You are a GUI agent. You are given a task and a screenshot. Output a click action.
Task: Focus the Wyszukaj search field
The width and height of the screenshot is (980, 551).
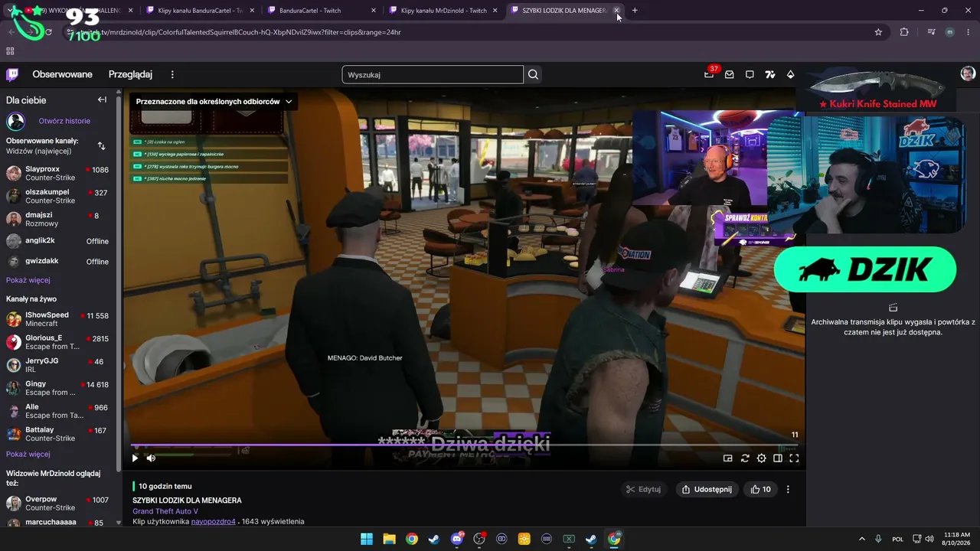[433, 74]
